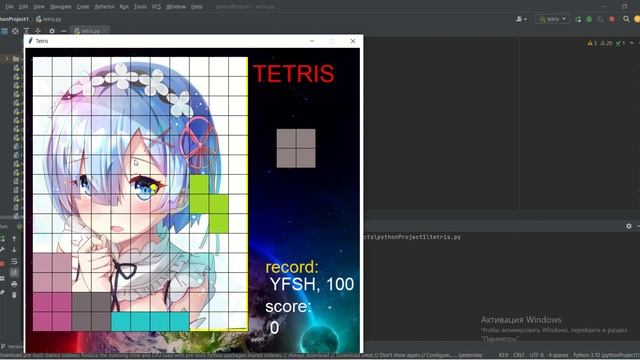Click the gray next-piece square preview
Viewport: 640px width, 360px height.
click(296, 148)
